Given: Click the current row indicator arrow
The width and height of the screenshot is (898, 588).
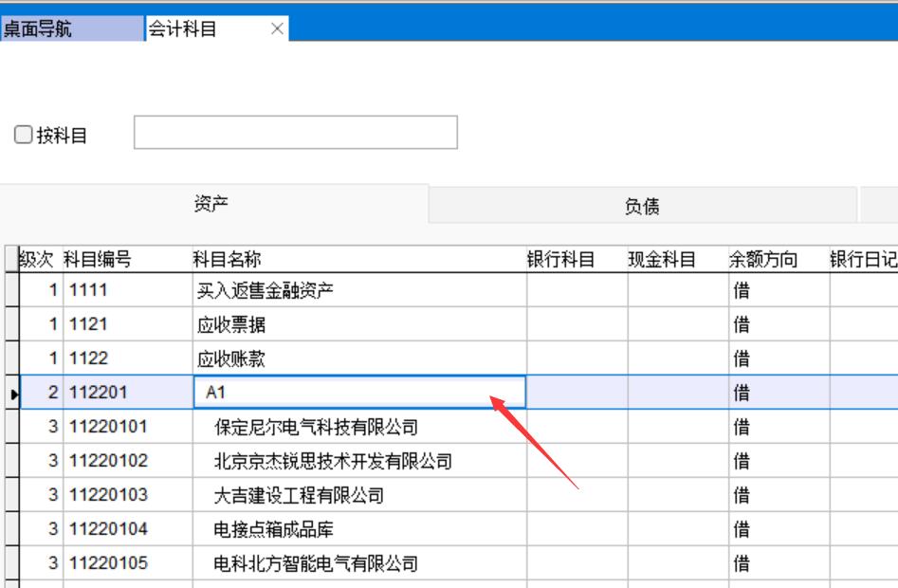Looking at the screenshot, I should (11, 393).
